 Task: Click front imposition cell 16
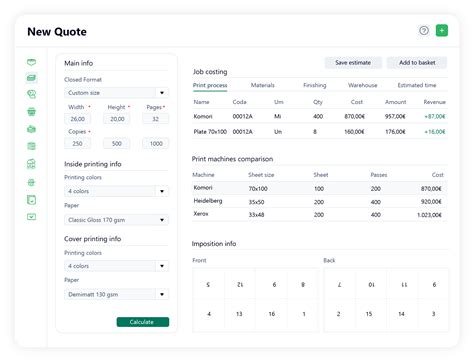pyautogui.click(x=272, y=314)
